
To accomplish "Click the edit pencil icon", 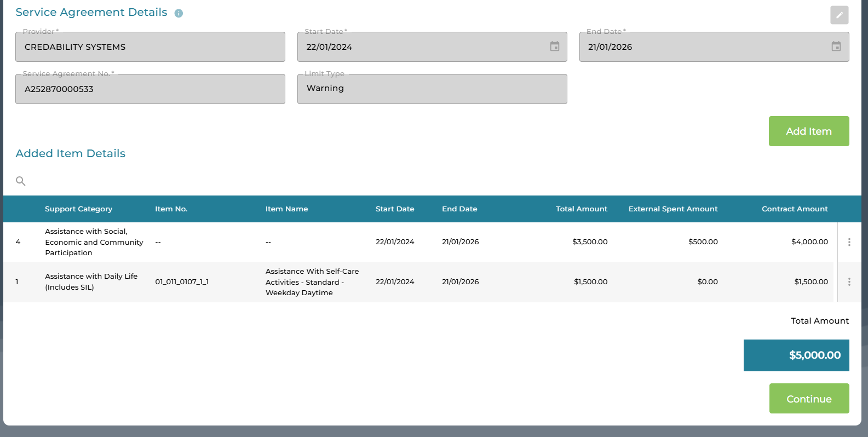I will pos(839,15).
